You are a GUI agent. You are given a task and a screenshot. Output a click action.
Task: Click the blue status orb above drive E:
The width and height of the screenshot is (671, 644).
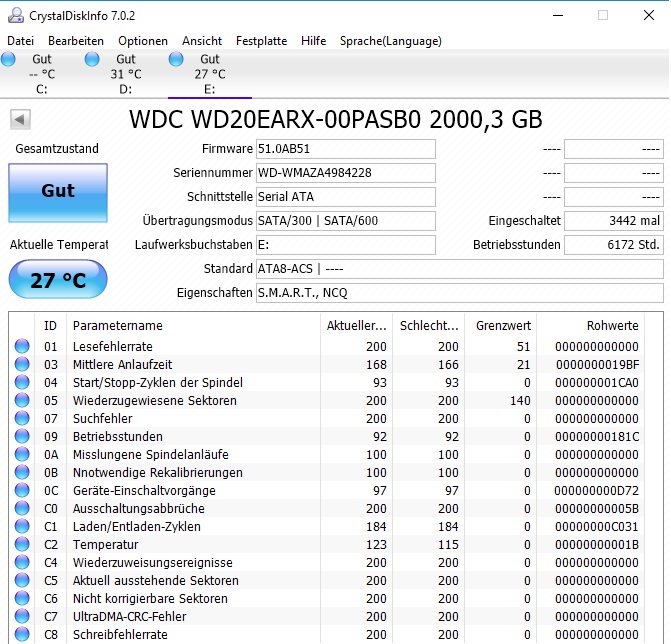coord(176,59)
